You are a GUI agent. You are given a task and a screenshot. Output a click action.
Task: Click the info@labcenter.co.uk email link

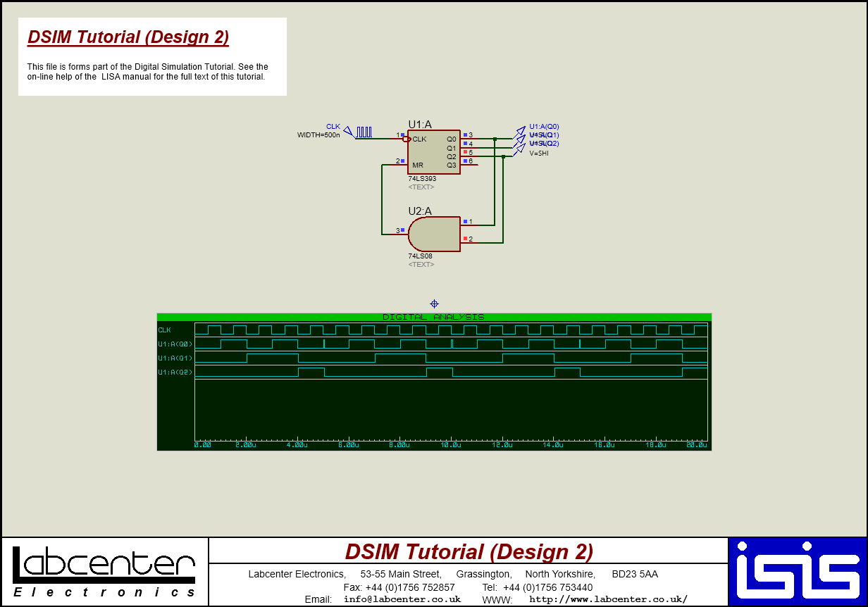[x=401, y=599]
